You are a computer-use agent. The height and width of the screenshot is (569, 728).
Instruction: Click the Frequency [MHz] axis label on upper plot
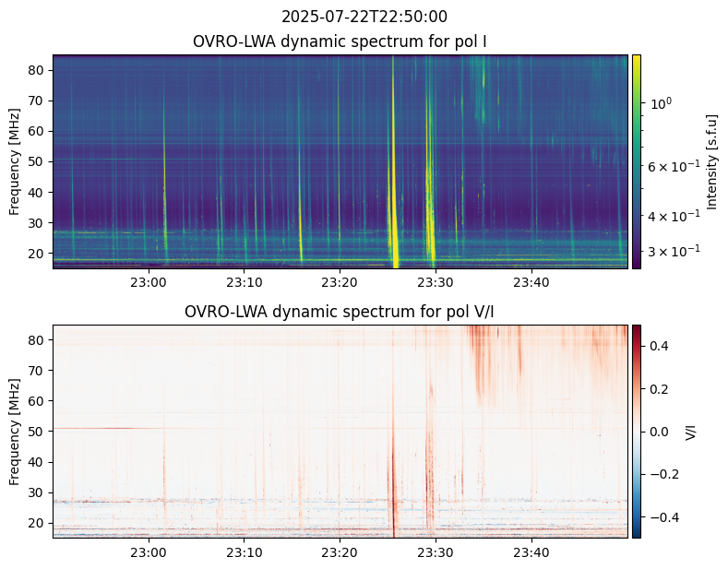click(15, 161)
